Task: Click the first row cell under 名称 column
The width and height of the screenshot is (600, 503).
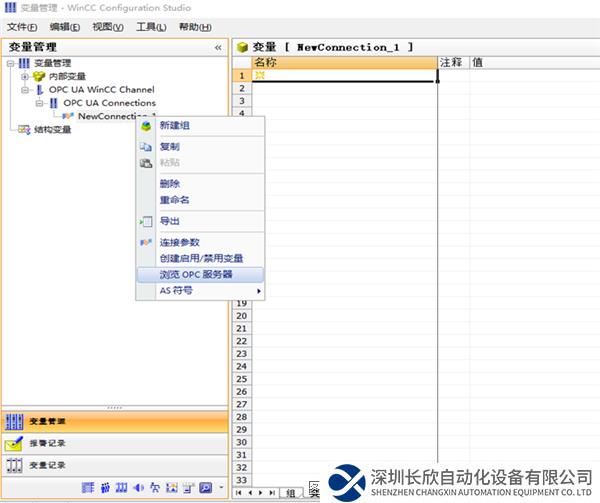Action: [x=343, y=75]
